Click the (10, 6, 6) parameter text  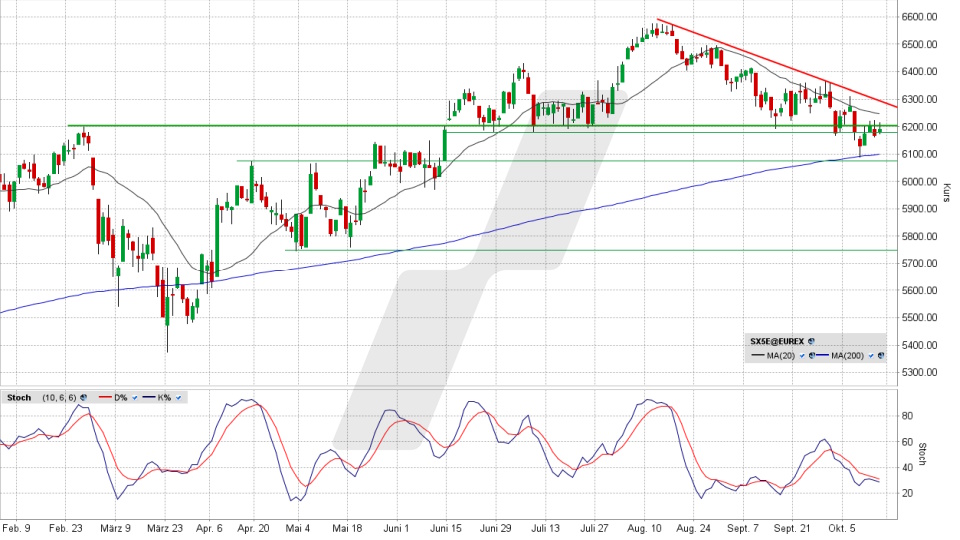[x=59, y=397]
